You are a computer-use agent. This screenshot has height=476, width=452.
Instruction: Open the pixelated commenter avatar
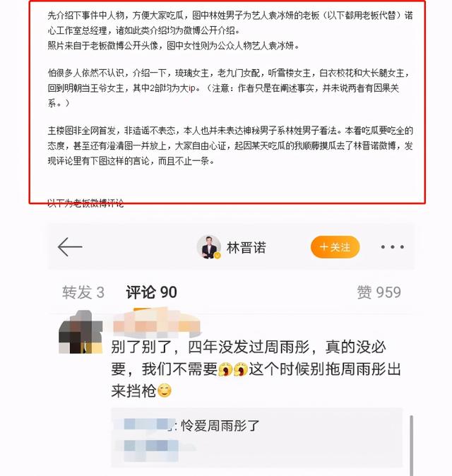[x=81, y=332]
